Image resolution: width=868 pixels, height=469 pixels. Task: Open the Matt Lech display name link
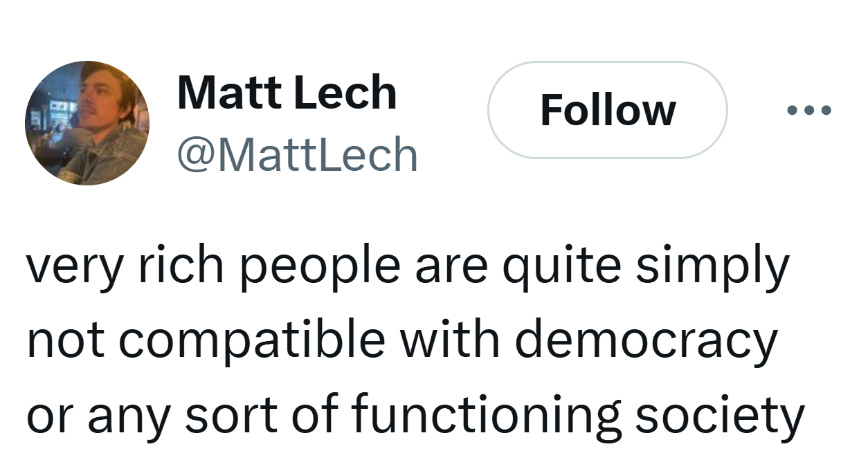(287, 93)
